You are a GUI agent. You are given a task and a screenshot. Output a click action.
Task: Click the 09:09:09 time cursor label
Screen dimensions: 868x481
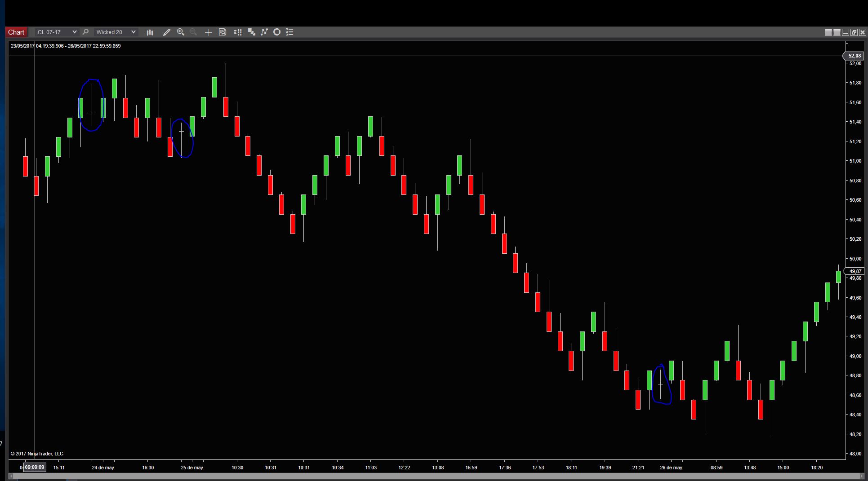(x=35, y=467)
